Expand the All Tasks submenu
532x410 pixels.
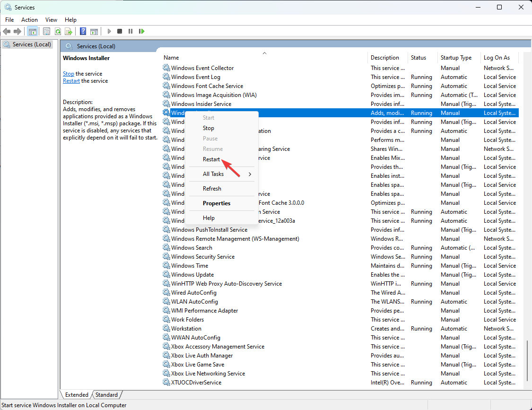click(222, 174)
